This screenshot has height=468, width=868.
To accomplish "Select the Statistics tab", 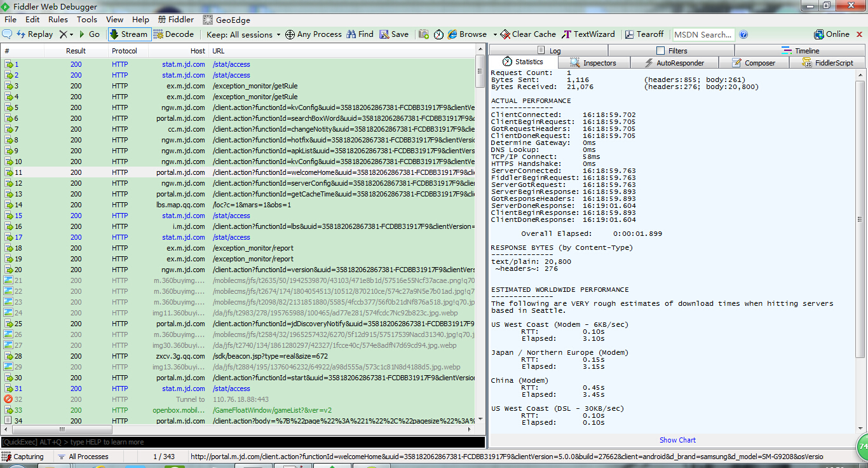I will (523, 62).
